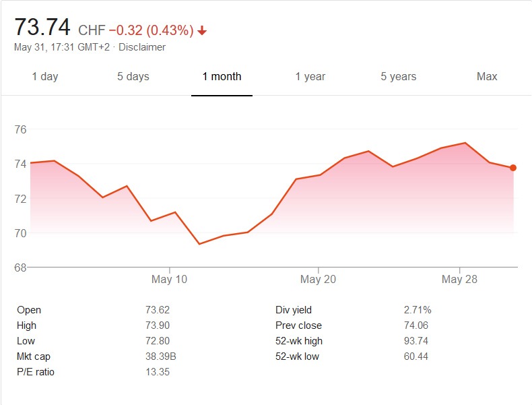Click the Open value 73.62
532x405 pixels.
(158, 310)
